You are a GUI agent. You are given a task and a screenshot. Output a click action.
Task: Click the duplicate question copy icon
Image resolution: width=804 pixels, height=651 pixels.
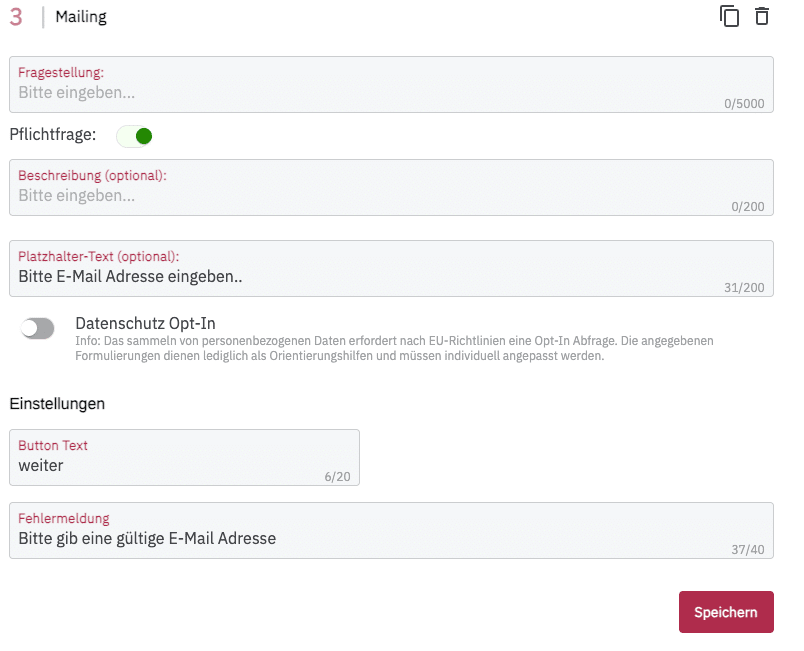coord(730,17)
